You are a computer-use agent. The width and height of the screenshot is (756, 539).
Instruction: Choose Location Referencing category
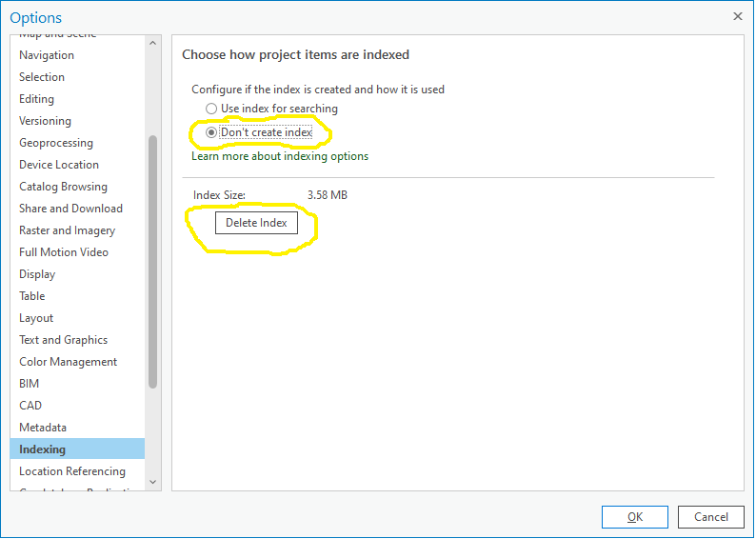(72, 471)
